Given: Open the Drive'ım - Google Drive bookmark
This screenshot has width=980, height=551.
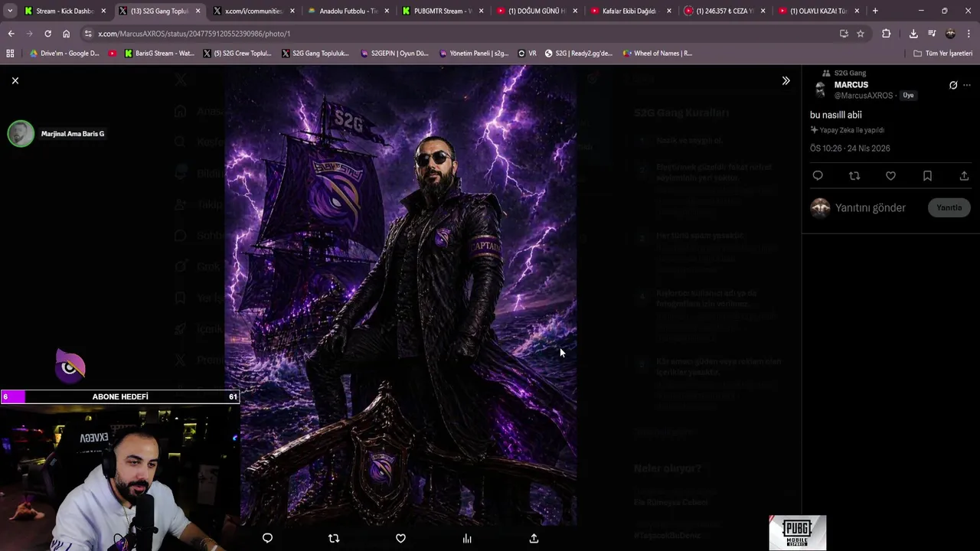Looking at the screenshot, I should 64,54.
